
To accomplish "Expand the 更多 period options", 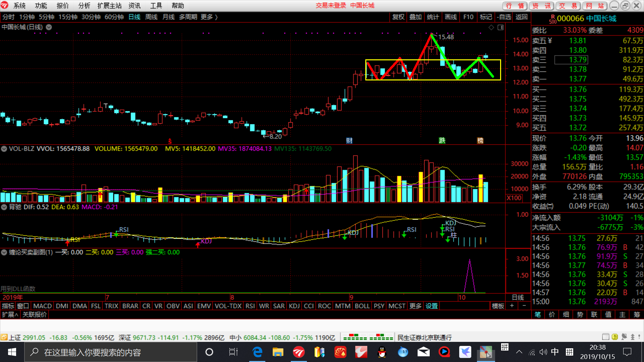I will point(209,17).
